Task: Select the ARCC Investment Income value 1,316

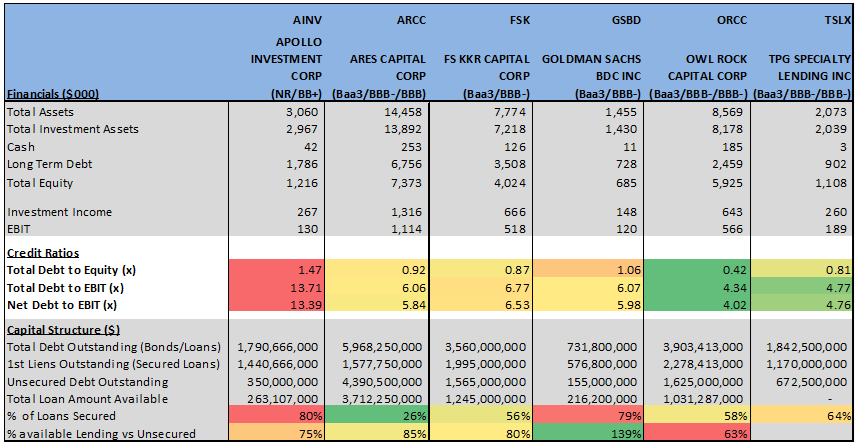Action: [x=406, y=212]
